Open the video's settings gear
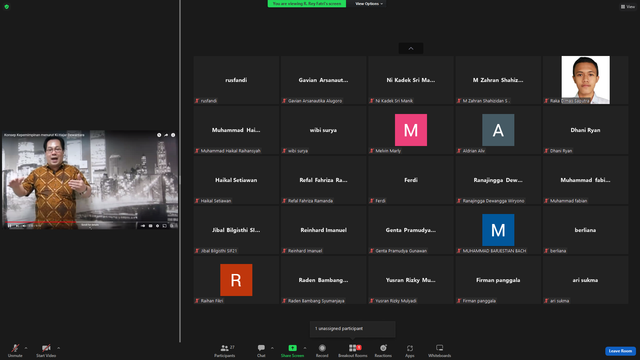Image resolution: width=640 pixels, height=360 pixels. tap(158, 226)
